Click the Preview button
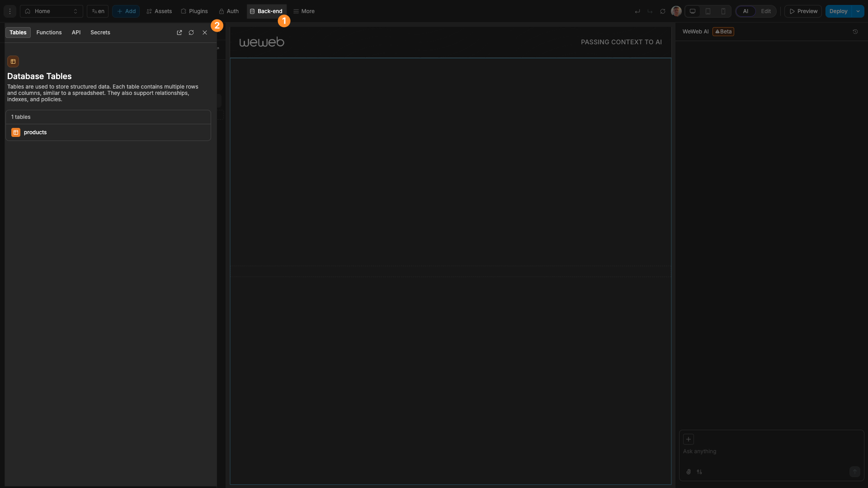This screenshot has width=868, height=488. [803, 11]
